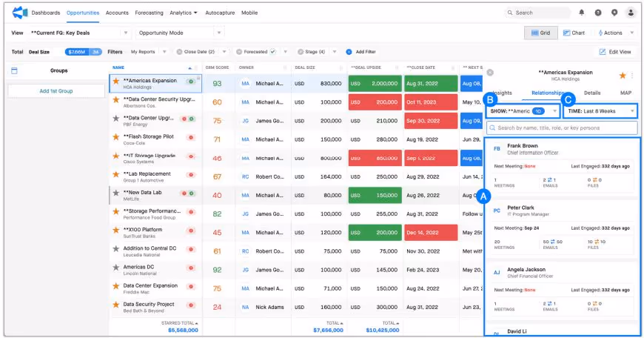Image resolution: width=644 pixels, height=338 pixels.
Task: Toggle star on New Data Lab row
Action: (116, 193)
